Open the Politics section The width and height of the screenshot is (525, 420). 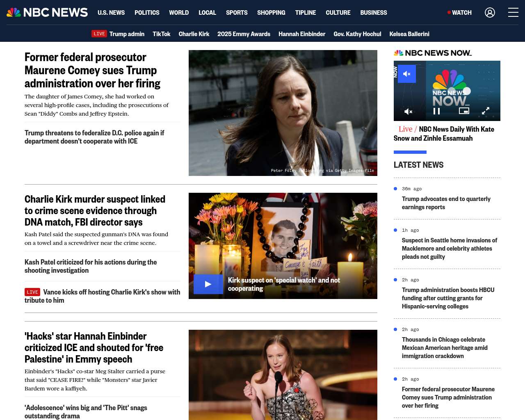point(147,13)
